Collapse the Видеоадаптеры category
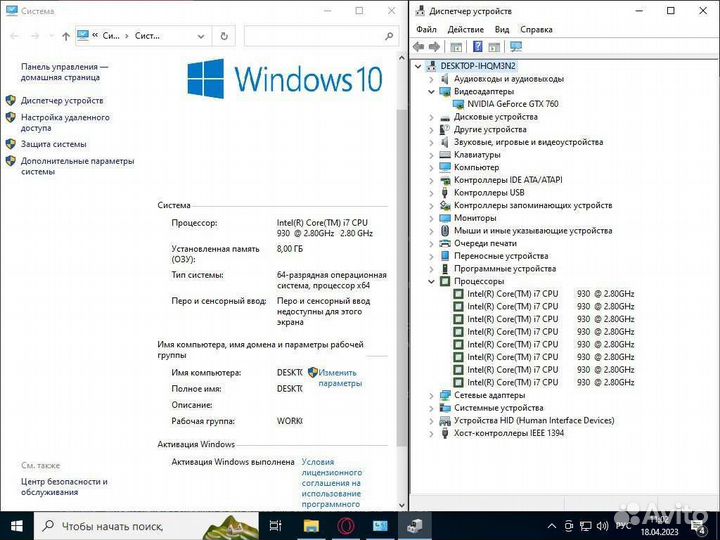Viewport: 720px width, 540px height. [x=432, y=91]
